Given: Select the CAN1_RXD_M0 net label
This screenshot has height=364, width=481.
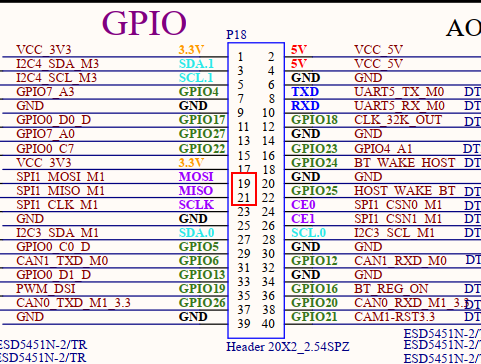Looking at the screenshot, I should (400, 260).
